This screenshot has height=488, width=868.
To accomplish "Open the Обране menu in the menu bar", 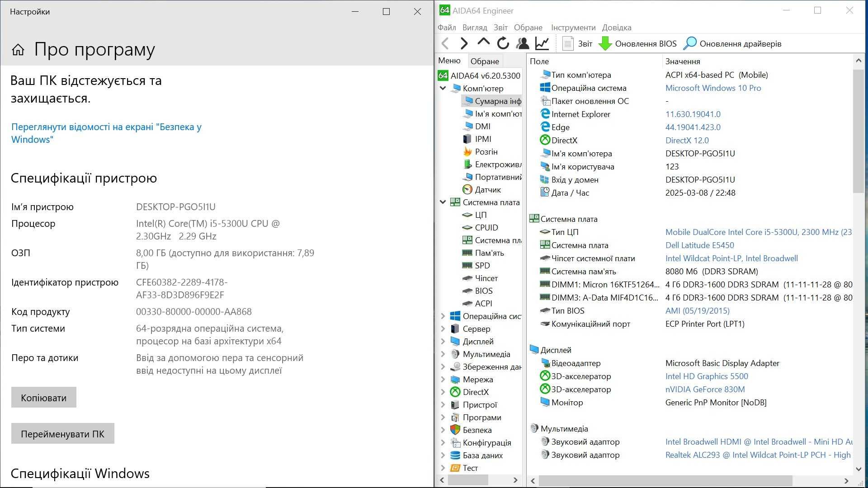I will (528, 28).
